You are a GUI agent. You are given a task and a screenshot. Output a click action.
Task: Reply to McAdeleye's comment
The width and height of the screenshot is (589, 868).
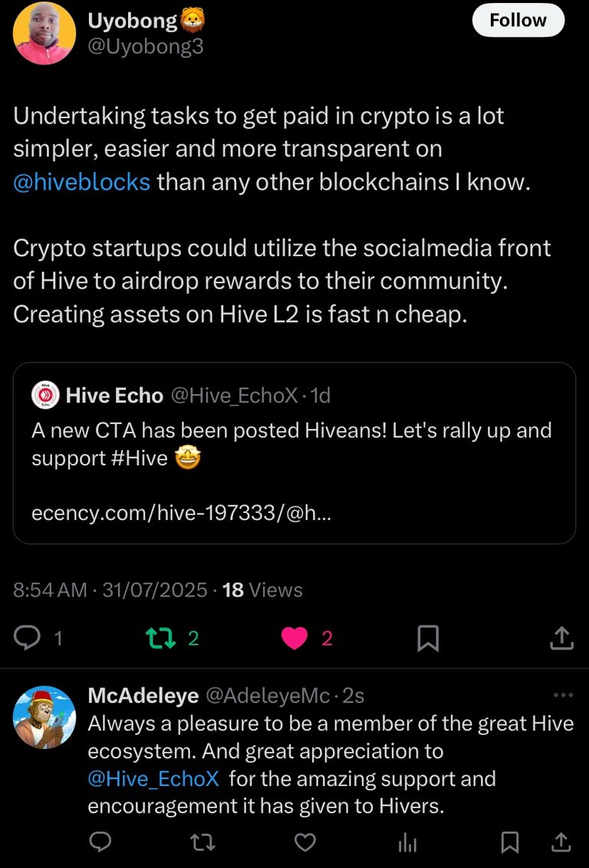click(101, 843)
